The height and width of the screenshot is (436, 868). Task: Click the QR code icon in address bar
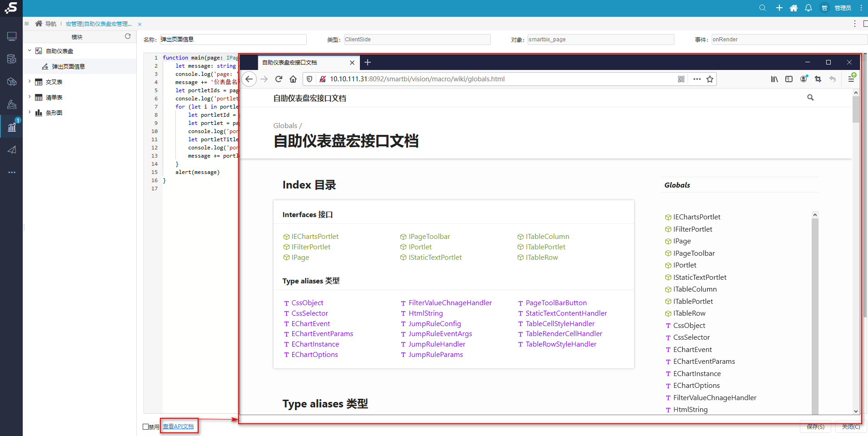681,79
